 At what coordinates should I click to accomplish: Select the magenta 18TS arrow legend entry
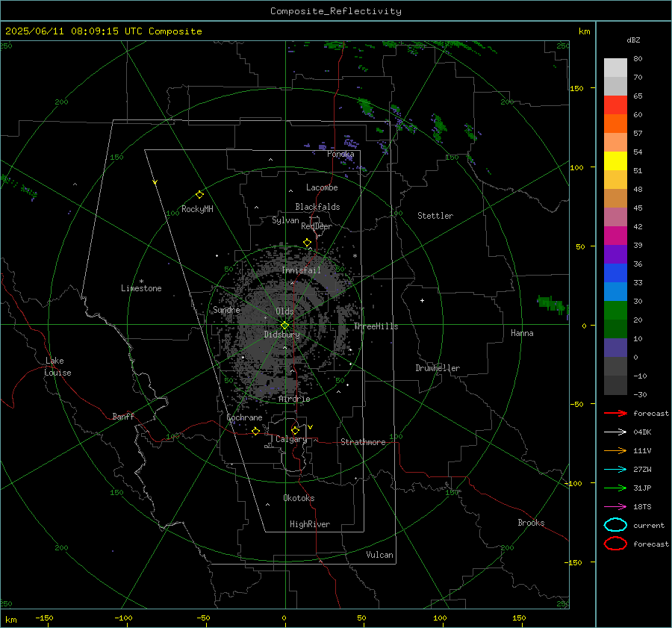[615, 507]
